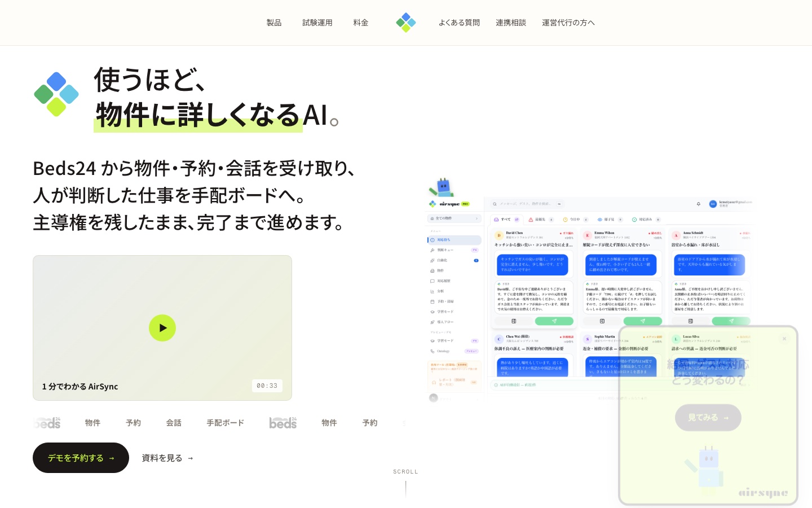The image size is (812, 508).
Task: Select 対応待ち in the preview sidebar
Action: point(454,240)
